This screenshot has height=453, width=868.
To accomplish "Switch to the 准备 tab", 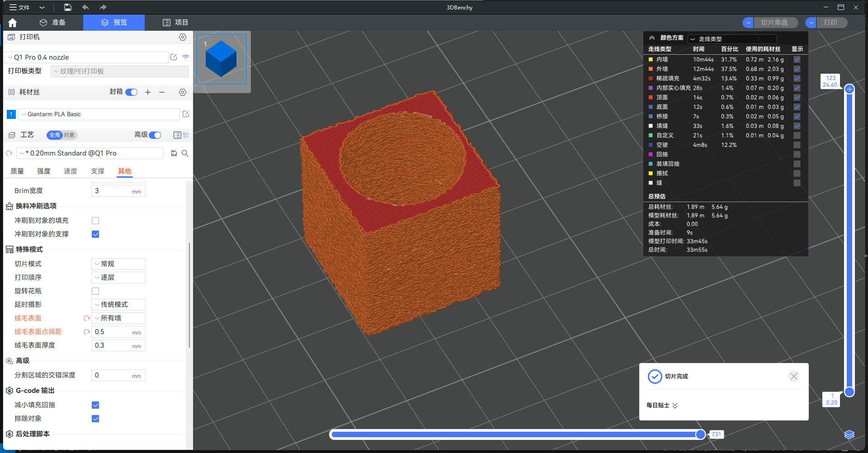I will 53,23.
